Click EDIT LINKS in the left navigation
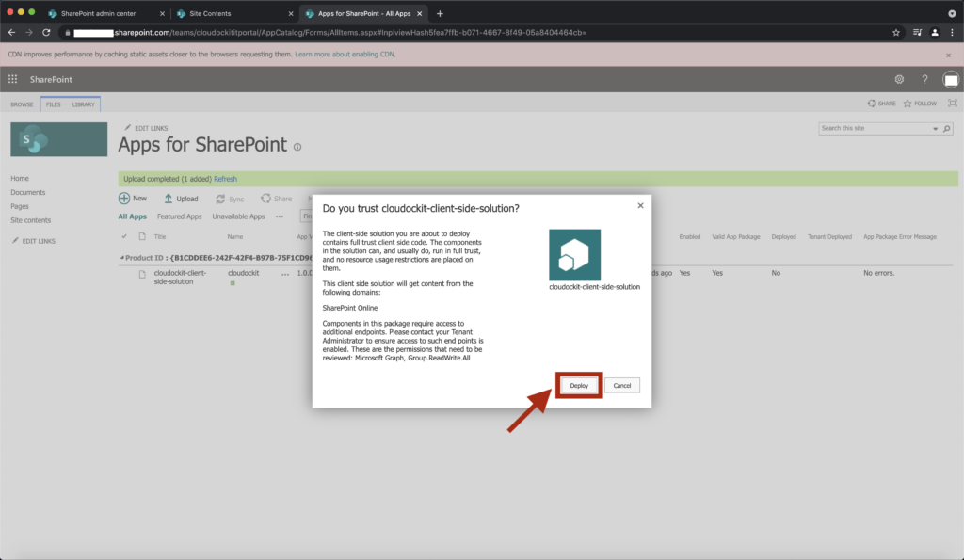Screen dimensions: 964x560 [x=34, y=241]
